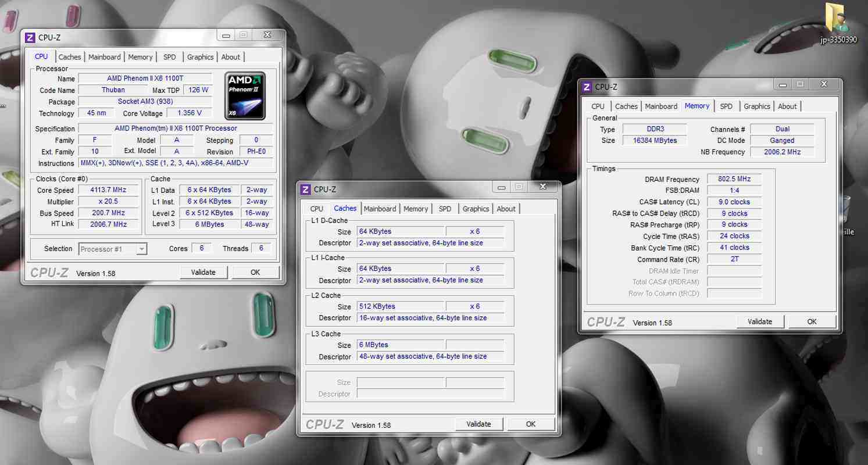Select SPD tab in Caches window
Viewport: 868px width, 465px height.
(445, 209)
